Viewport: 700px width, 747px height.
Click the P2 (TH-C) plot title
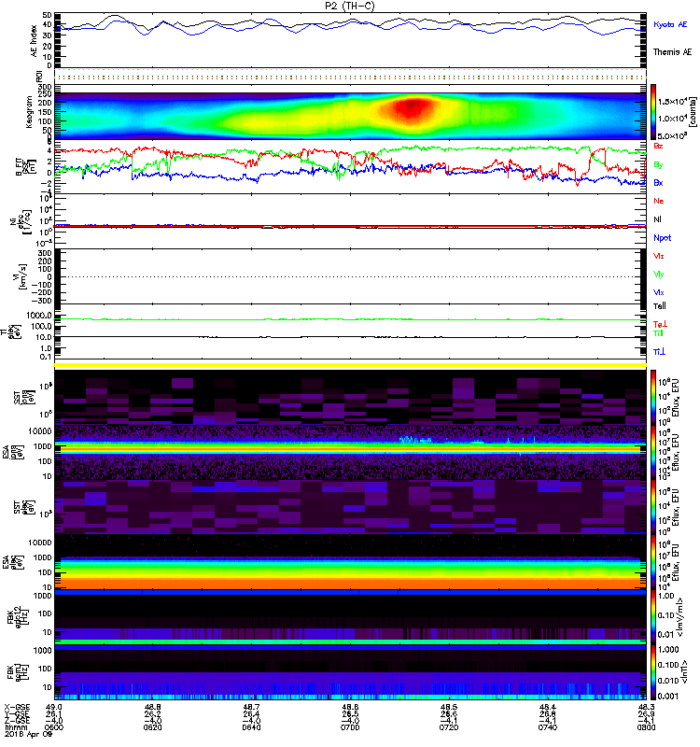click(349, 6)
